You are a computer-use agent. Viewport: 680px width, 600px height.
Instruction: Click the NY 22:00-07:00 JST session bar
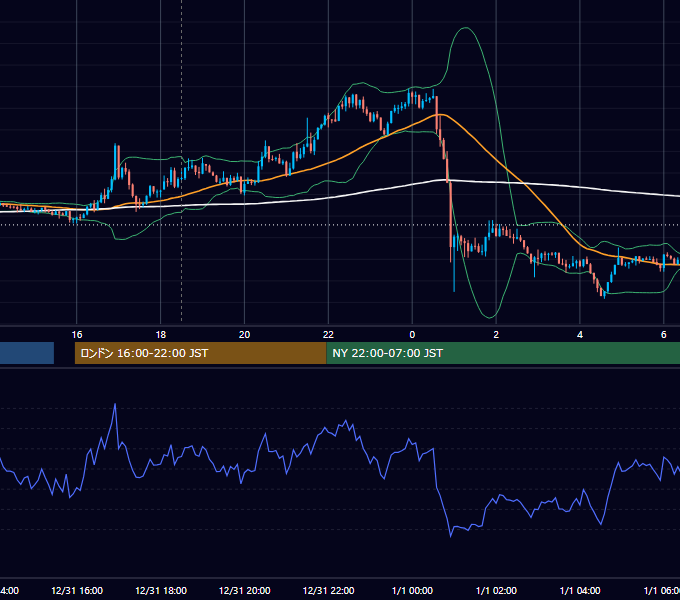click(503, 353)
